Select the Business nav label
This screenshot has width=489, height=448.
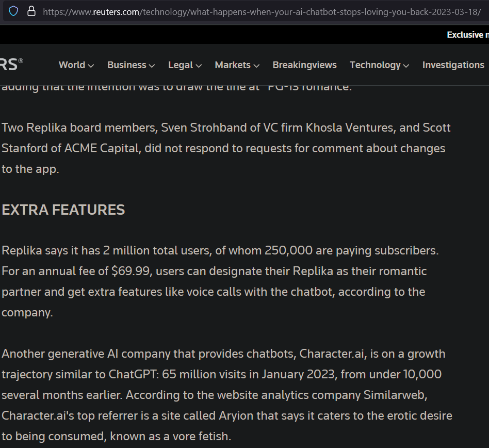coord(126,65)
